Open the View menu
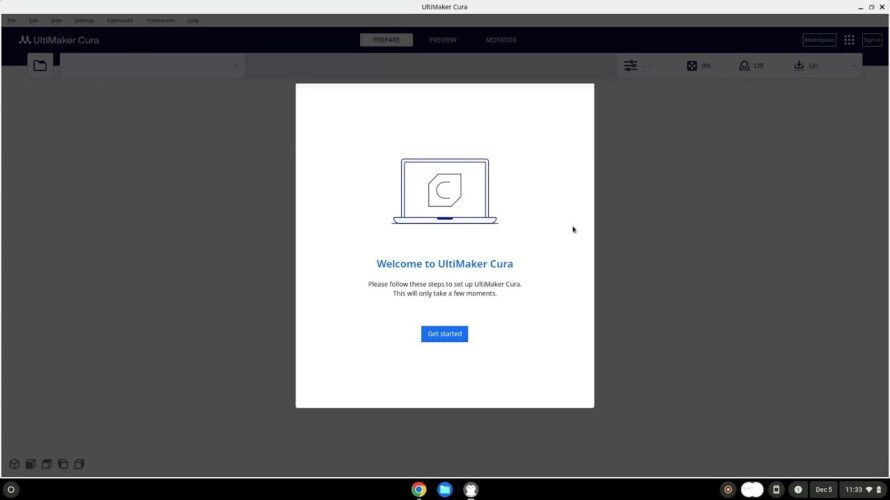 pyautogui.click(x=56, y=20)
